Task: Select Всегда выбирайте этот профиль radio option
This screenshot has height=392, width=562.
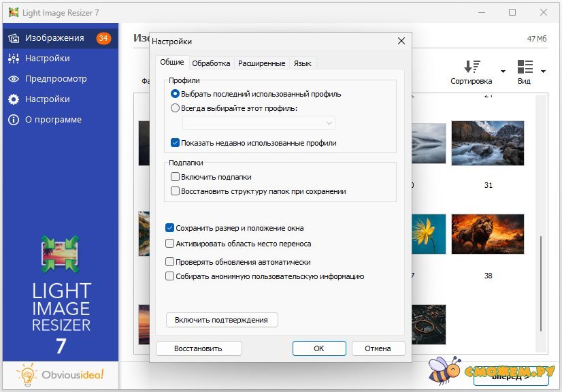Action: pos(175,108)
